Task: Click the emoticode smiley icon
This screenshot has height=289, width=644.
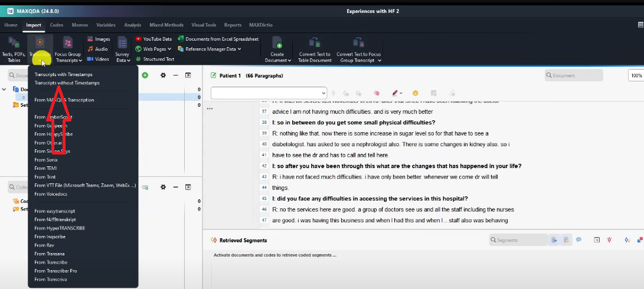Action: (x=415, y=93)
